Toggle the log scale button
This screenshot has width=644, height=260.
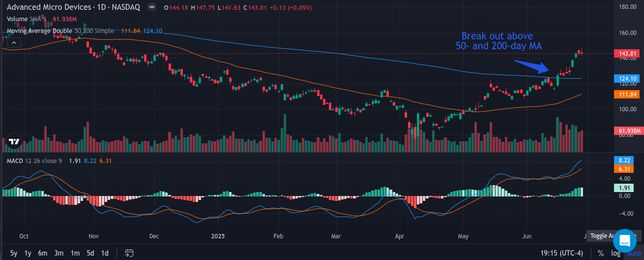tap(615, 253)
